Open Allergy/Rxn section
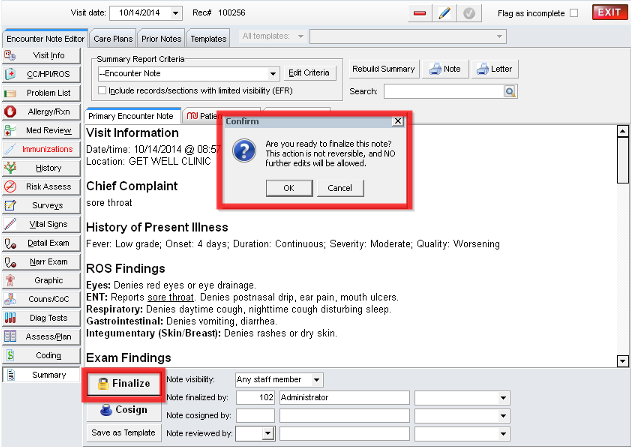This screenshot has width=631, height=447. tap(41, 111)
